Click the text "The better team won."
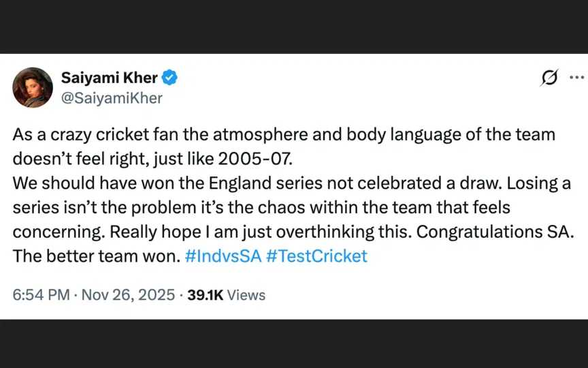The height and width of the screenshot is (368, 588). click(x=95, y=256)
